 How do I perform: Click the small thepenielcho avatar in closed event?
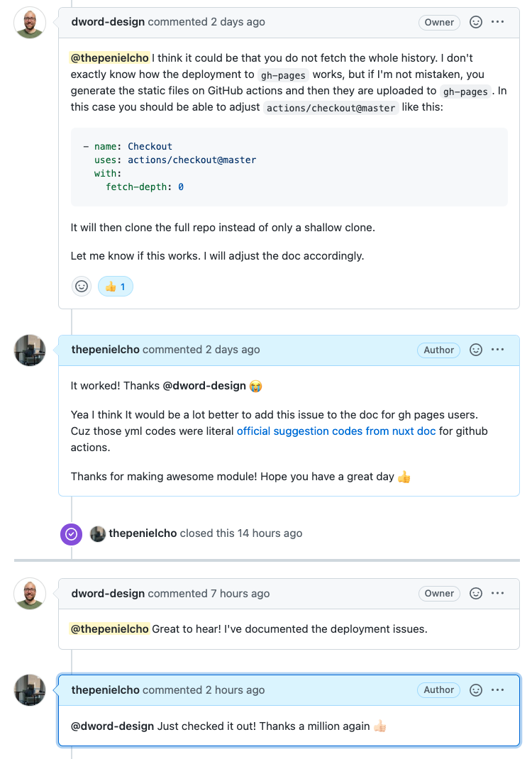(x=98, y=533)
